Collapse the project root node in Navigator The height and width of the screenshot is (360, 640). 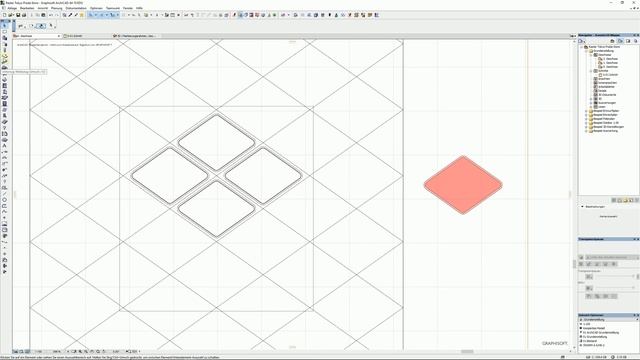point(582,47)
